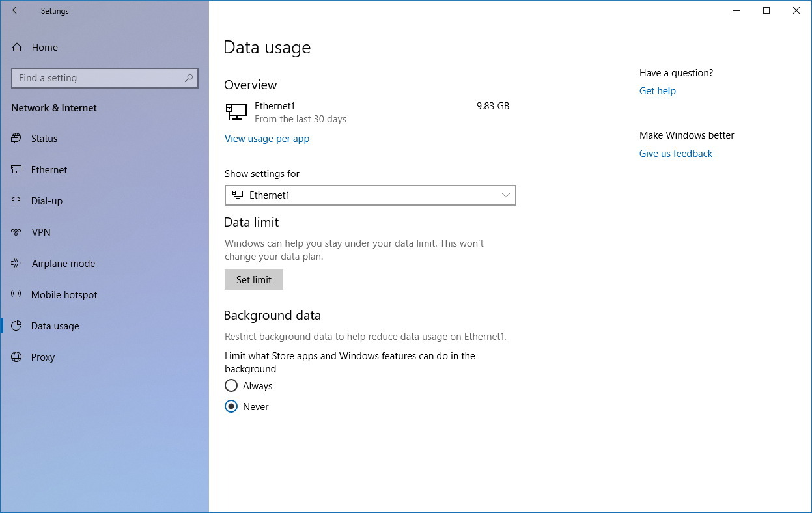
Task: Click the Status globe icon
Action: click(x=17, y=139)
